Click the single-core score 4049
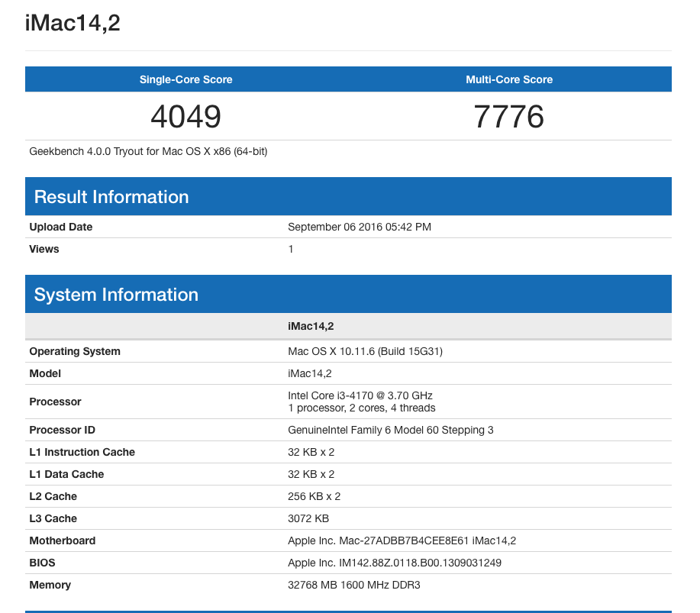Screen dimensions: 700x613 (185, 117)
